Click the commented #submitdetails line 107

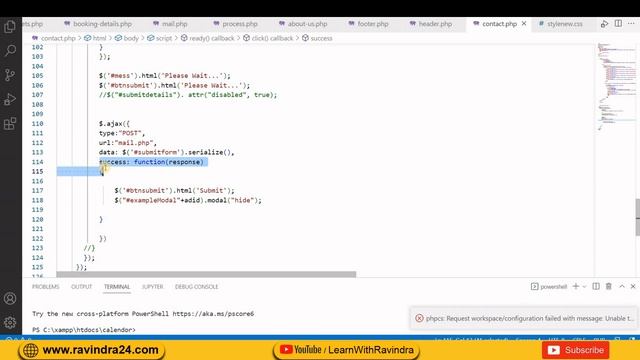click(188, 95)
